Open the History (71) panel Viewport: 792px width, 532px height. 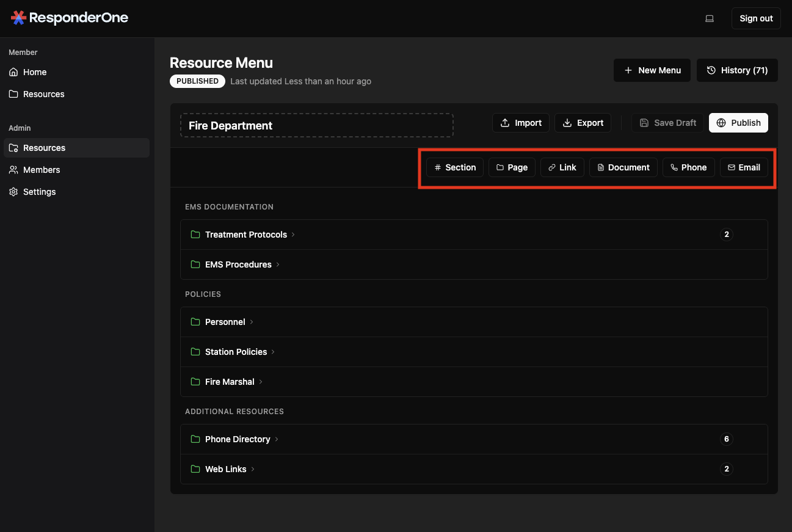point(737,70)
